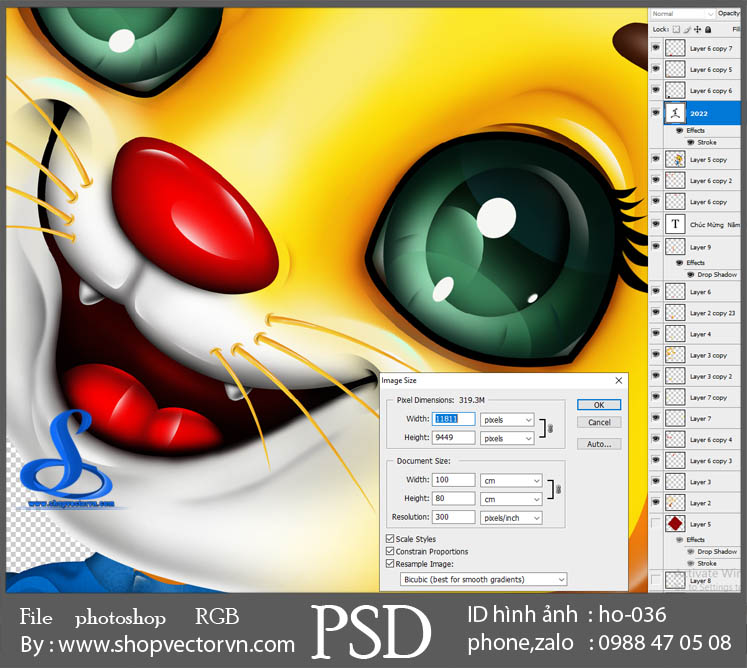Hide Layer 5 copy using eye icon
The height and width of the screenshot is (668, 747).
tap(656, 159)
